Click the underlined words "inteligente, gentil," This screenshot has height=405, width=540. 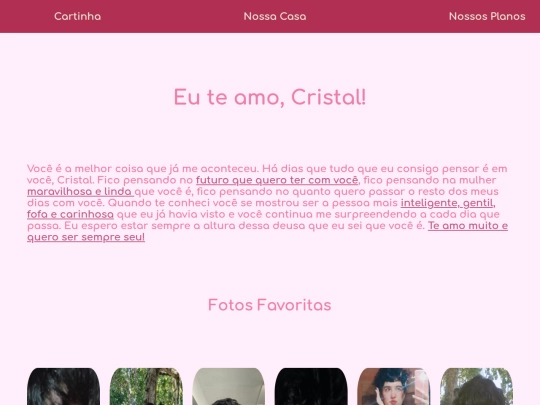point(448,203)
